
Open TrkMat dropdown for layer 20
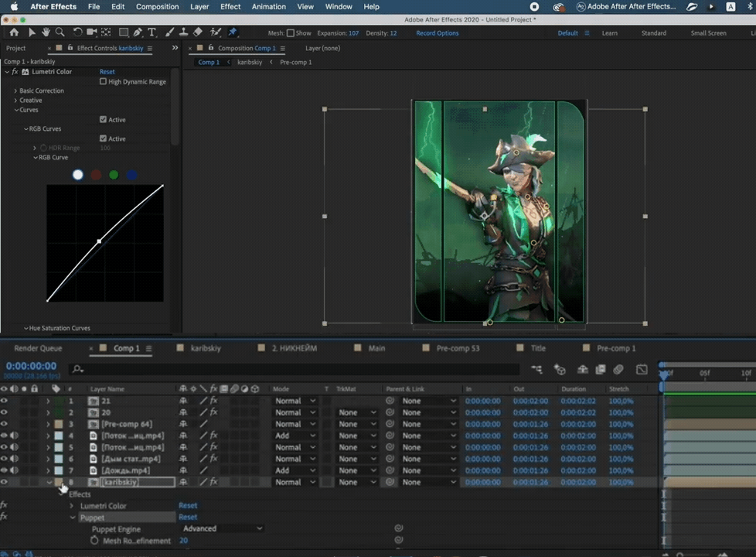click(357, 412)
